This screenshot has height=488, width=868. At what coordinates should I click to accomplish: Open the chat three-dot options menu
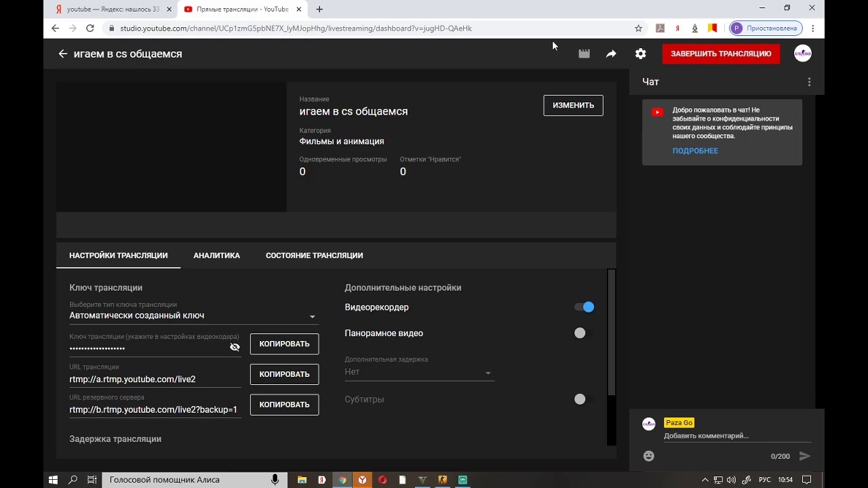[x=809, y=82]
